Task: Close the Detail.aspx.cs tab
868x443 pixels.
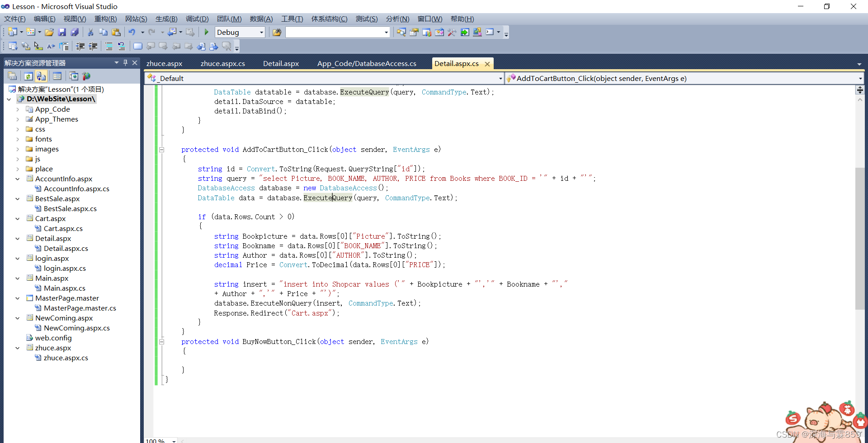Action: 487,64
